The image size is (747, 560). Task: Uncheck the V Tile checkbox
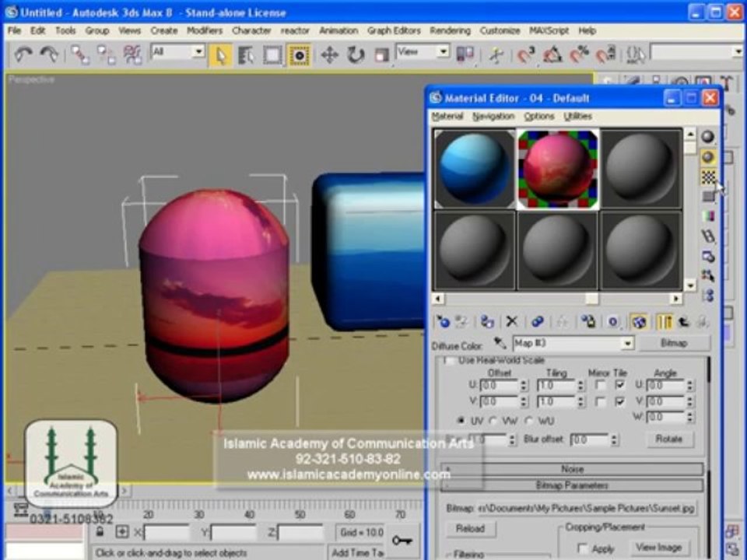pos(620,402)
